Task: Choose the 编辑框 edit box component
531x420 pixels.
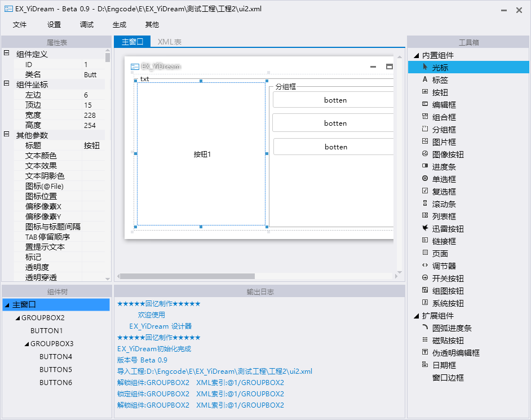Action: pyautogui.click(x=444, y=105)
